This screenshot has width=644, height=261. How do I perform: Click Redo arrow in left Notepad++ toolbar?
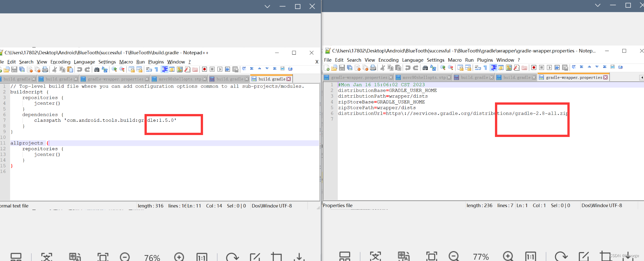pyautogui.click(x=87, y=69)
